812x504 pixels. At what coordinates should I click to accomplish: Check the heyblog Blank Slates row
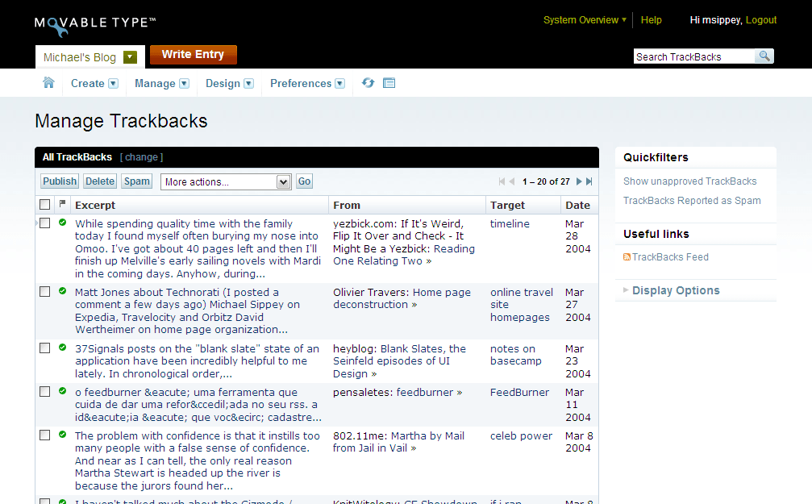(45, 348)
